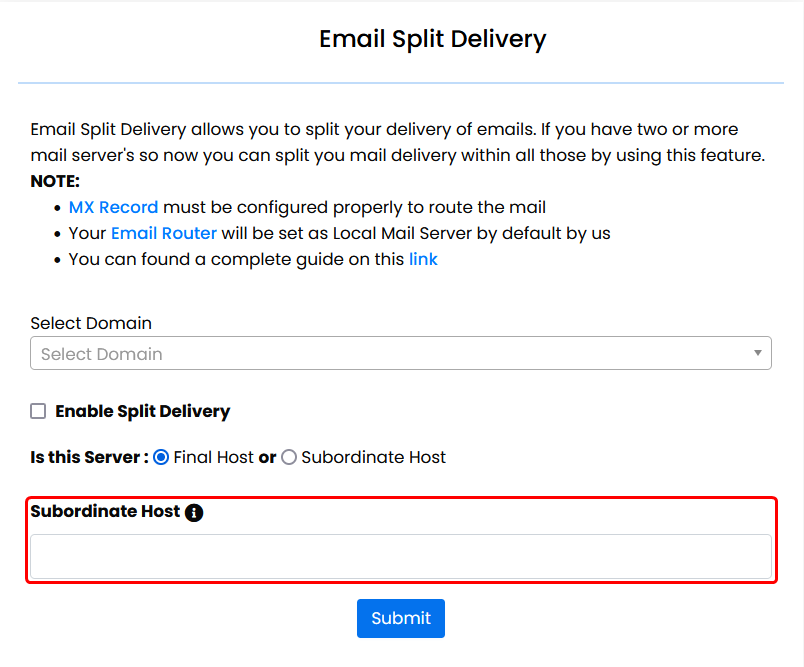
Task: Click the "Enable Split Delivery" label text
Action: (x=143, y=411)
